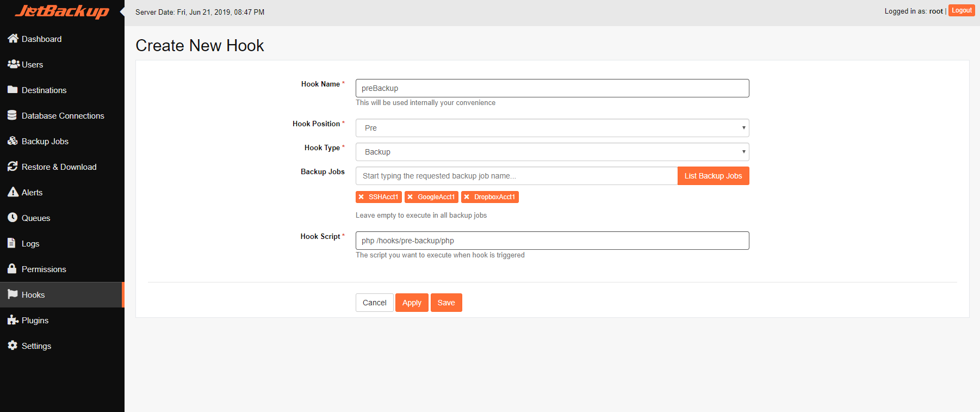This screenshot has height=412, width=980.
Task: Open the Destinations menu entry
Action: pos(62,90)
